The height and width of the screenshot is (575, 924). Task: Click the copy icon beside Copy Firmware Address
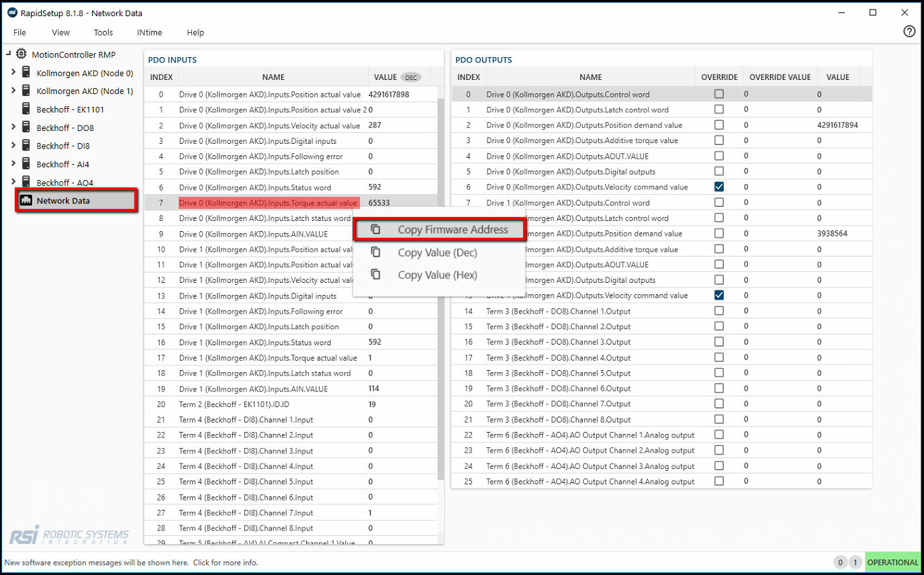click(376, 230)
